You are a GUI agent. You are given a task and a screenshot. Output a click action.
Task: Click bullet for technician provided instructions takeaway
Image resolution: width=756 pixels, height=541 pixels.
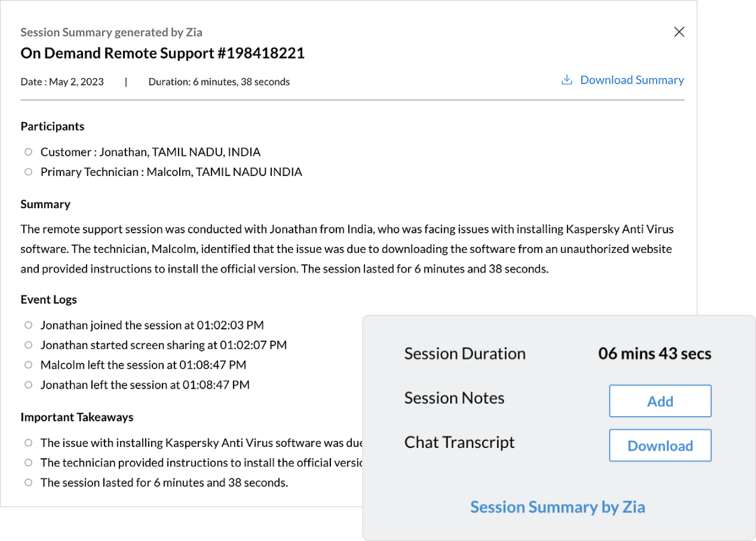point(29,463)
